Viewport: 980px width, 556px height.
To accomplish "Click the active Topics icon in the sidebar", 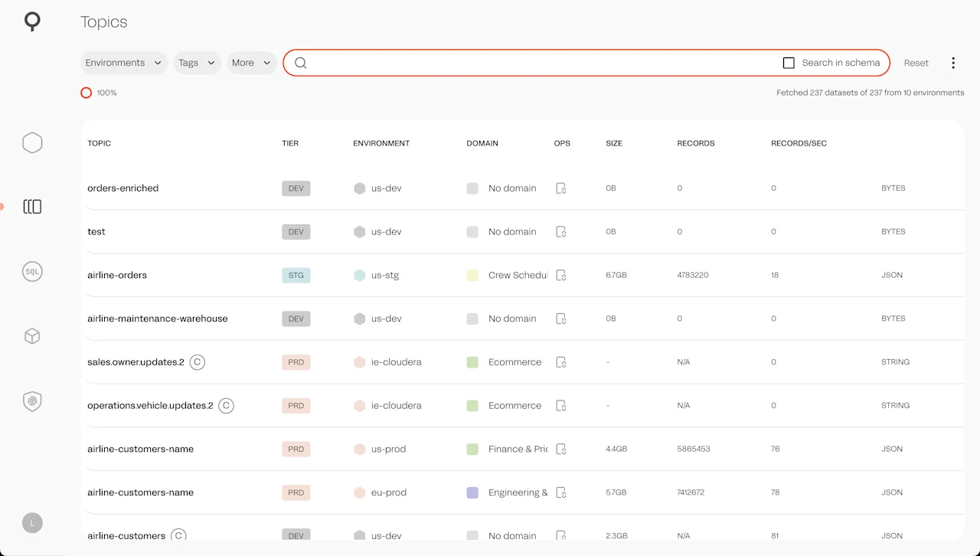I will coord(32,206).
